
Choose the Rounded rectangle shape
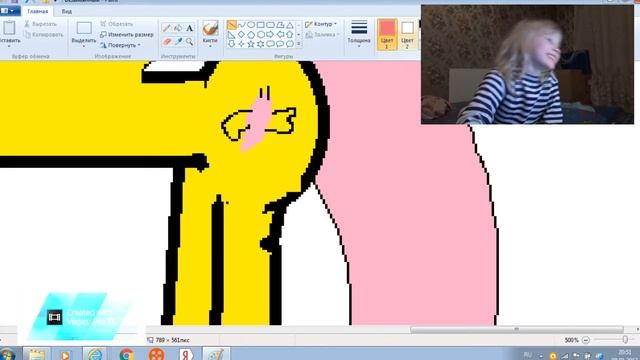[x=270, y=25]
